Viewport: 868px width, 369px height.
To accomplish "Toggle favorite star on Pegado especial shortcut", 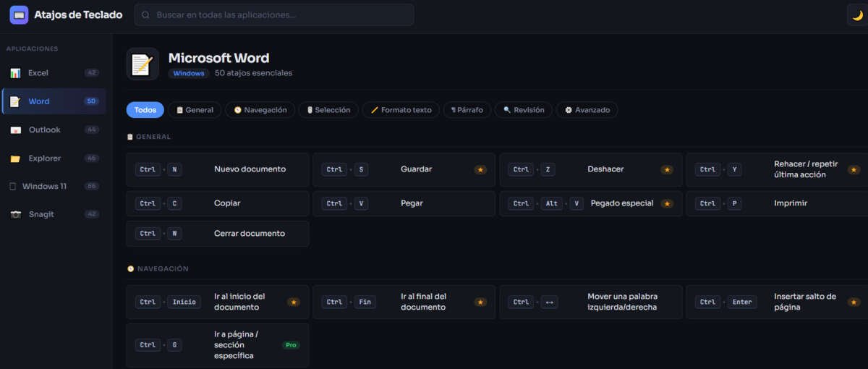I will pyautogui.click(x=667, y=204).
